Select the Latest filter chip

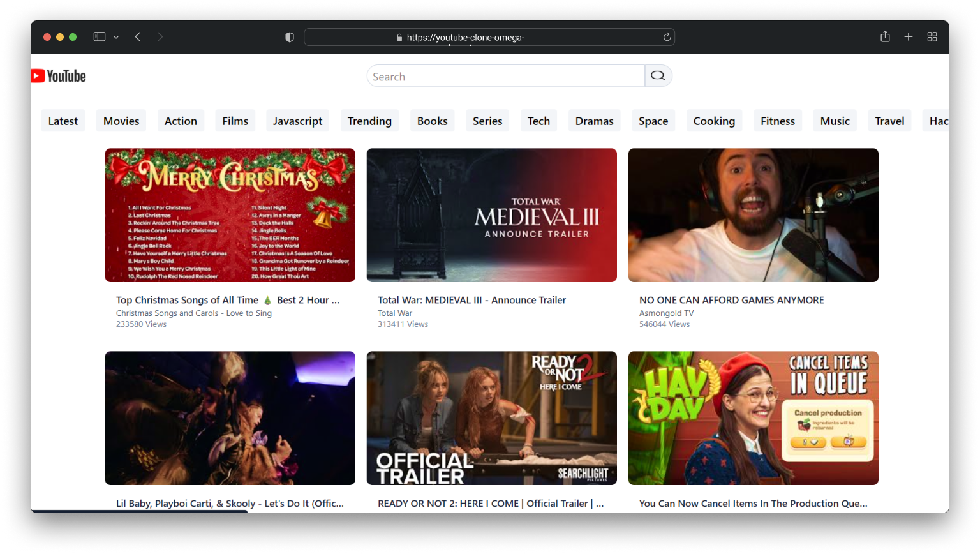63,121
